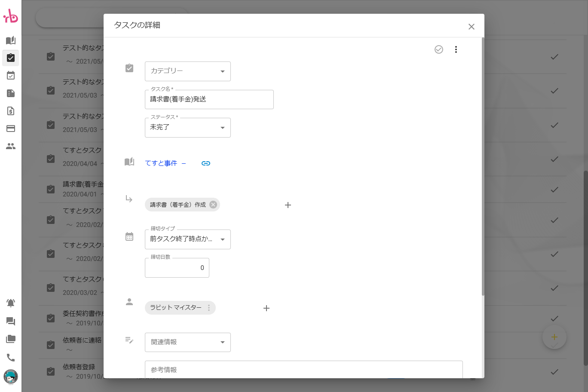Open the てすと事件 case link
The height and width of the screenshot is (392, 588).
(x=161, y=163)
